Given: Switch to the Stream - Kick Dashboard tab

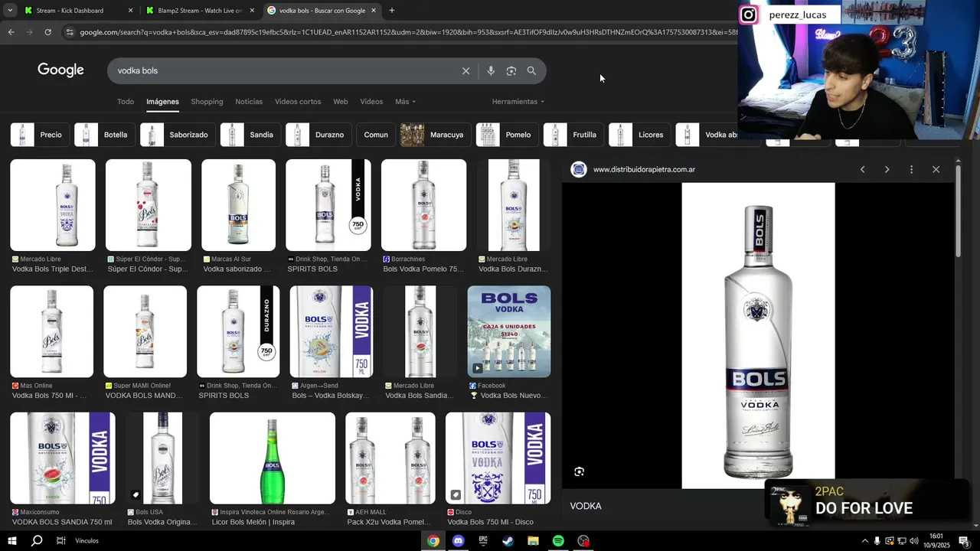Looking at the screenshot, I should (x=77, y=11).
